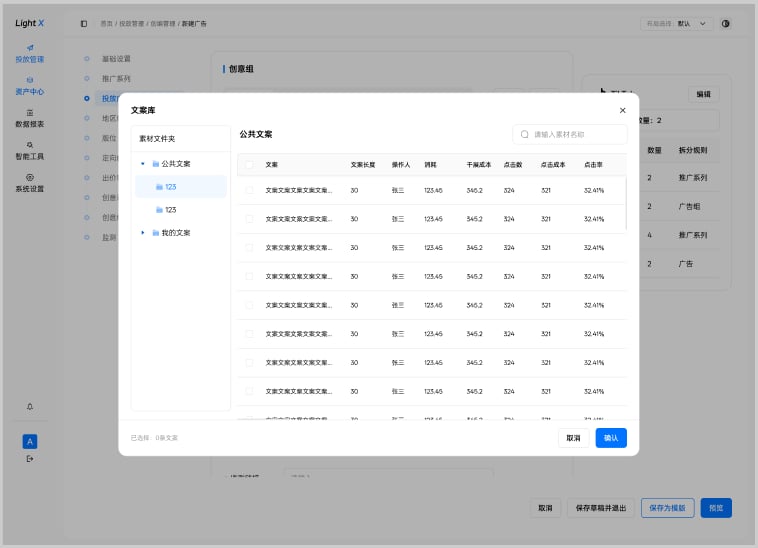Click the 点击数 column header

click(512, 165)
